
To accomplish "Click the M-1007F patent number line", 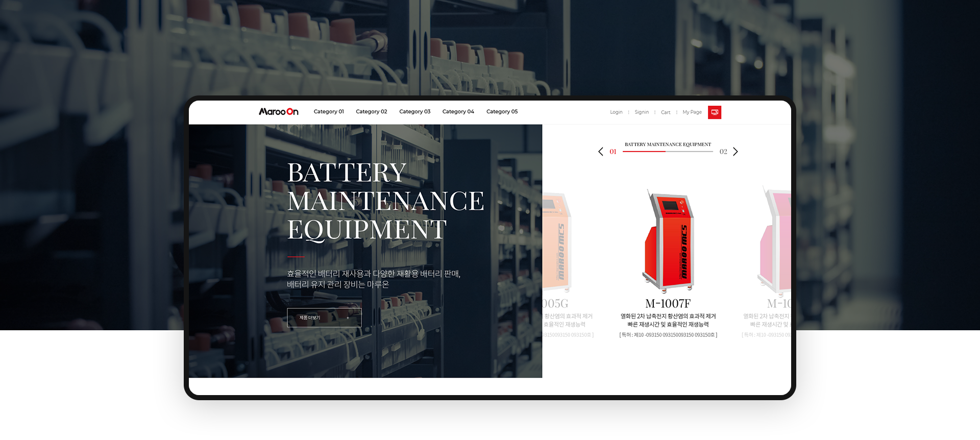I will click(x=668, y=335).
